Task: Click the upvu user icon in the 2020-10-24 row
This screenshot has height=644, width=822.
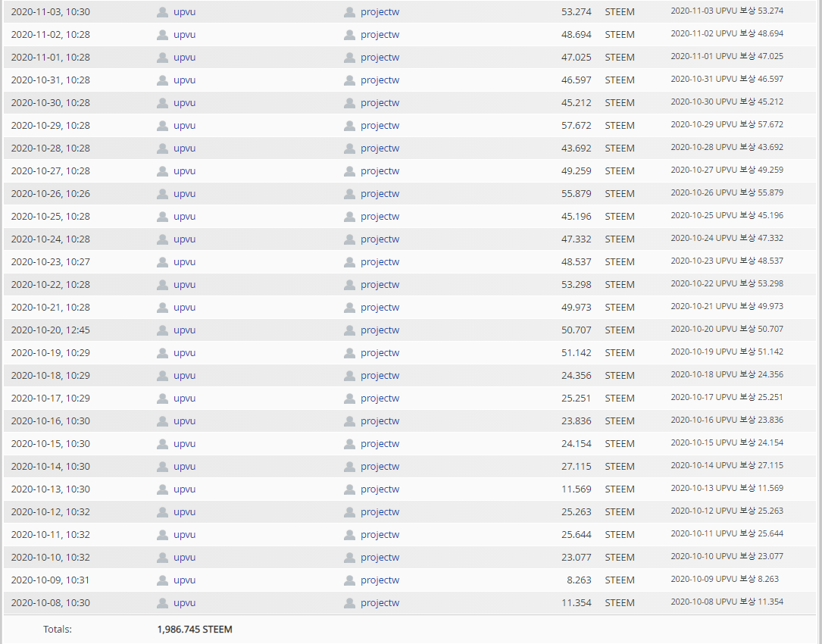Action: pyautogui.click(x=163, y=239)
